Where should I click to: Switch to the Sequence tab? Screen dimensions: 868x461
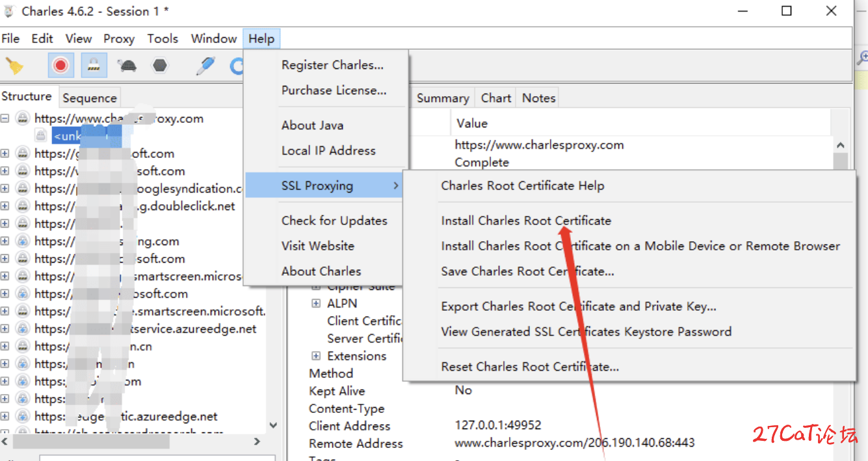click(x=90, y=98)
